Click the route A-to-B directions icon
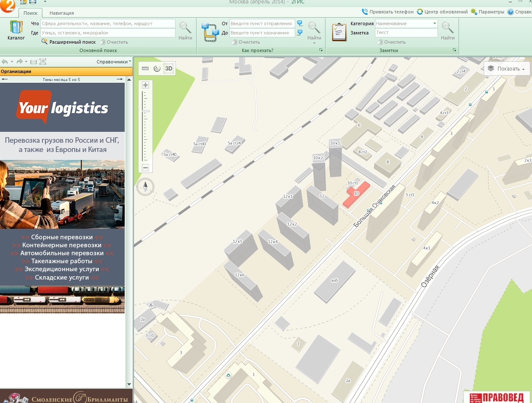The width and height of the screenshot is (532, 403). (x=210, y=32)
